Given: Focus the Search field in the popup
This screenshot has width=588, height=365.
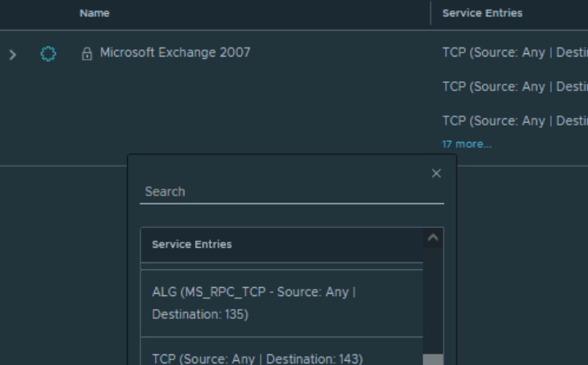Looking at the screenshot, I should coord(292,192).
